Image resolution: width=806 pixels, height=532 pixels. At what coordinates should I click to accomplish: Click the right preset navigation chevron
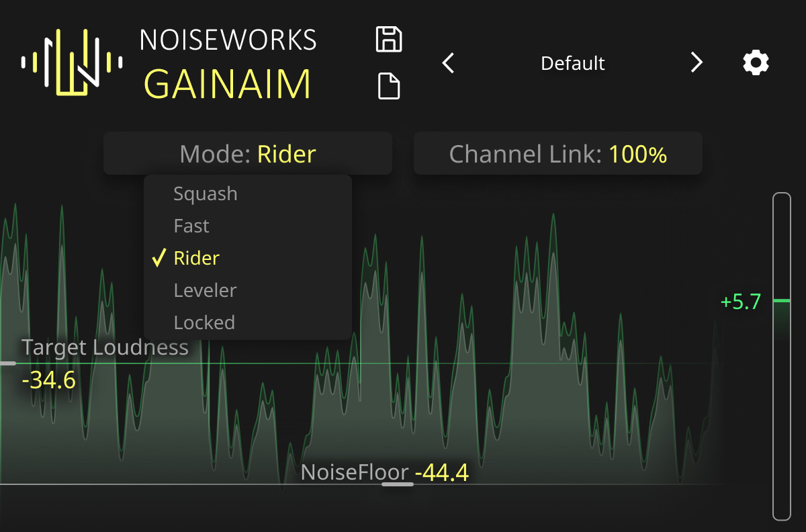click(697, 62)
